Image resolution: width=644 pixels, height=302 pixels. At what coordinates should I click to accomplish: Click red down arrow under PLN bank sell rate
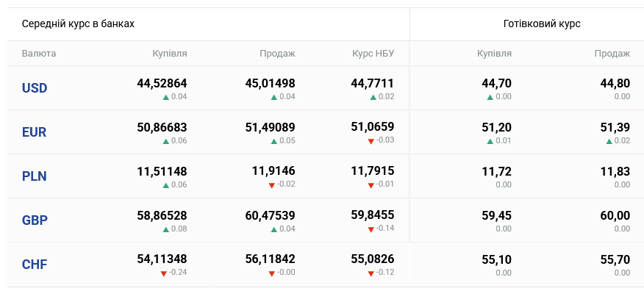[x=271, y=185]
